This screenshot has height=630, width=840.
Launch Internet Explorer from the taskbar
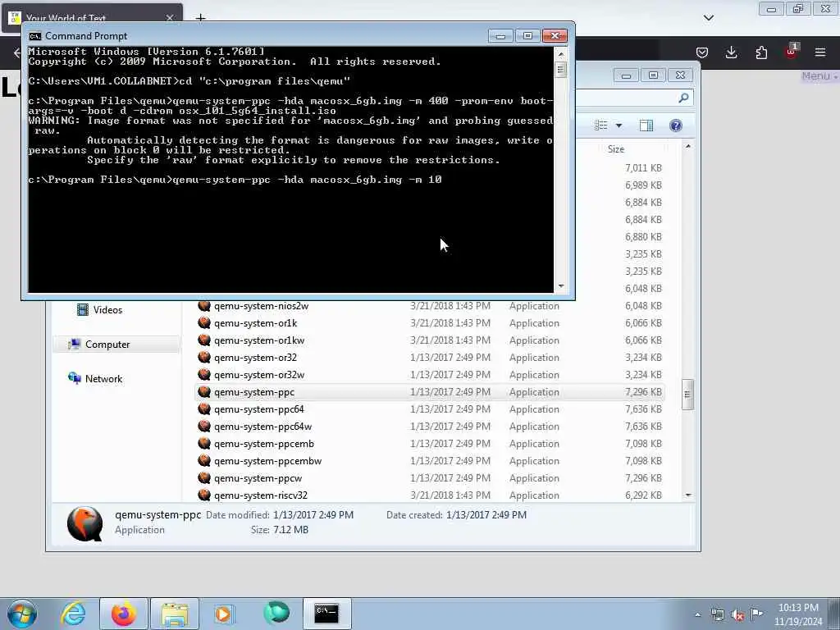coord(73,614)
